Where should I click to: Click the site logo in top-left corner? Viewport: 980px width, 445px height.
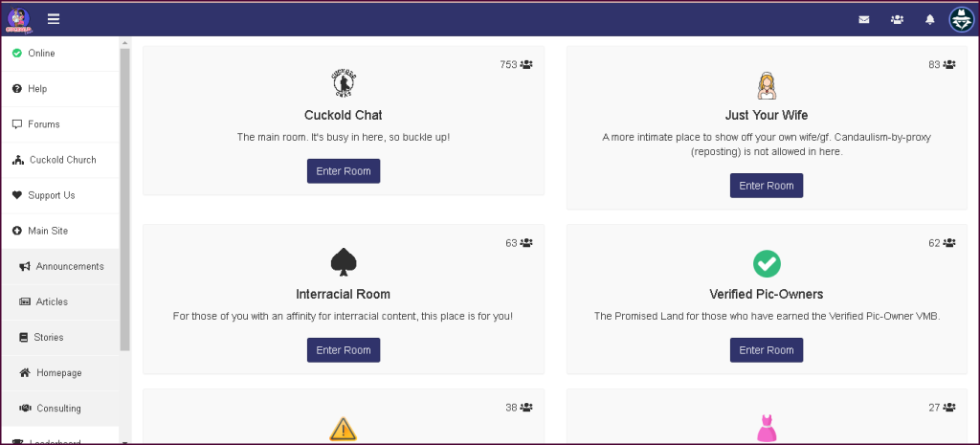coord(18,19)
